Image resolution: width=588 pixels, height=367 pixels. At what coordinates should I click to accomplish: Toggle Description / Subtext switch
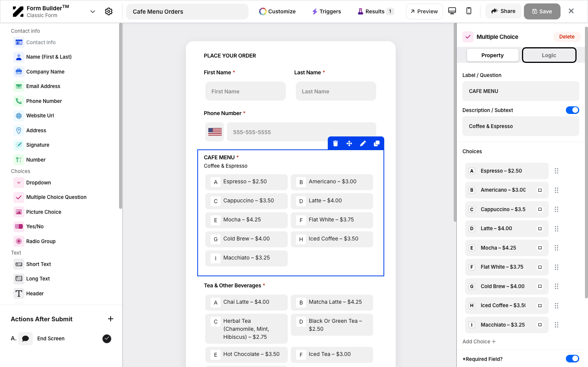[x=572, y=110]
